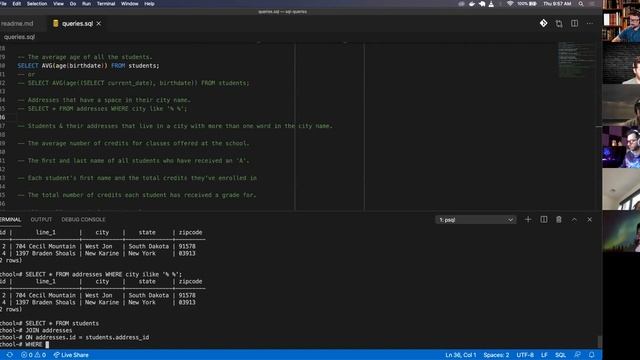Change indentation via Spaces: 2
Screen dimensions: 640x360
coord(496,355)
